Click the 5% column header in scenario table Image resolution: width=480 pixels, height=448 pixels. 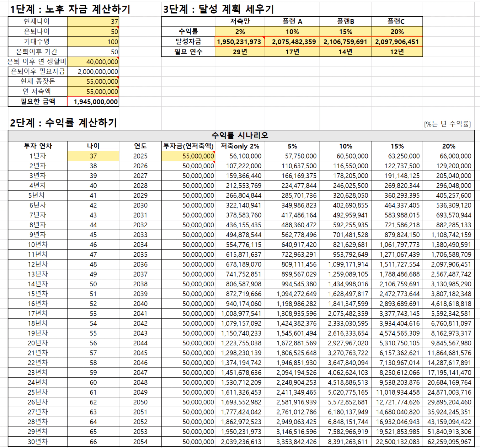click(x=292, y=146)
